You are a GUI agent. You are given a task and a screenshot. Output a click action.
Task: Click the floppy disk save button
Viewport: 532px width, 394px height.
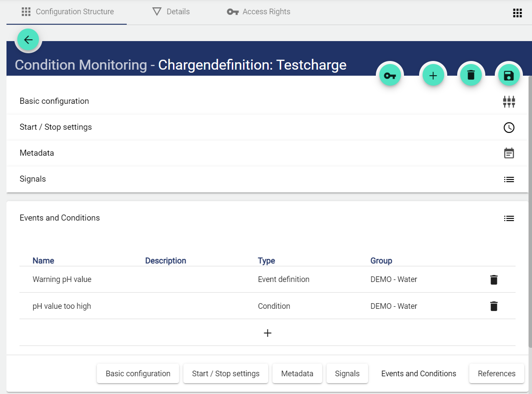click(x=509, y=76)
